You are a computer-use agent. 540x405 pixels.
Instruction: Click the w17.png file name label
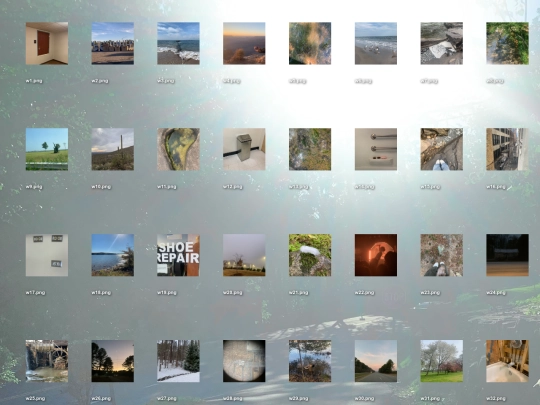[x=35, y=292]
